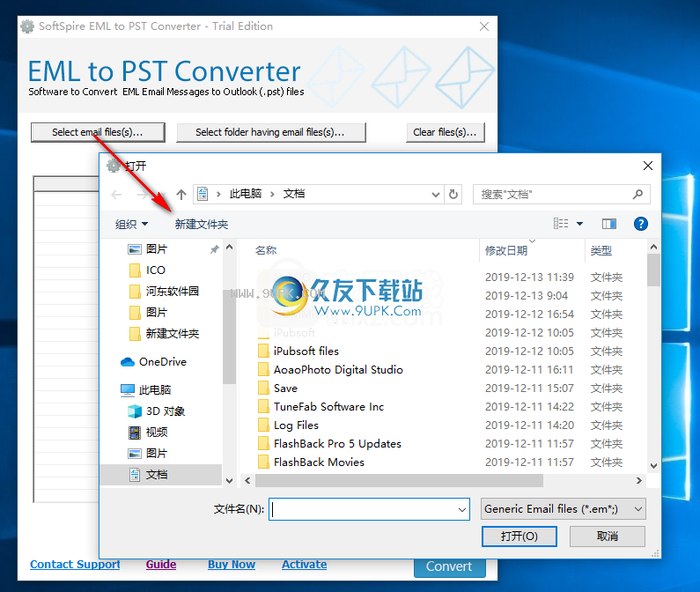
Task: Click the OneDrive cloud icon
Action: point(128,362)
